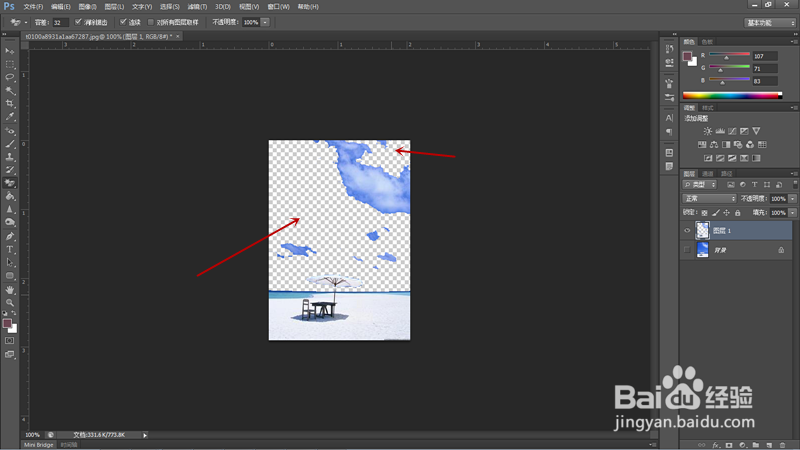
Task: Select the Spot Healing Brush tool
Action: point(10,131)
